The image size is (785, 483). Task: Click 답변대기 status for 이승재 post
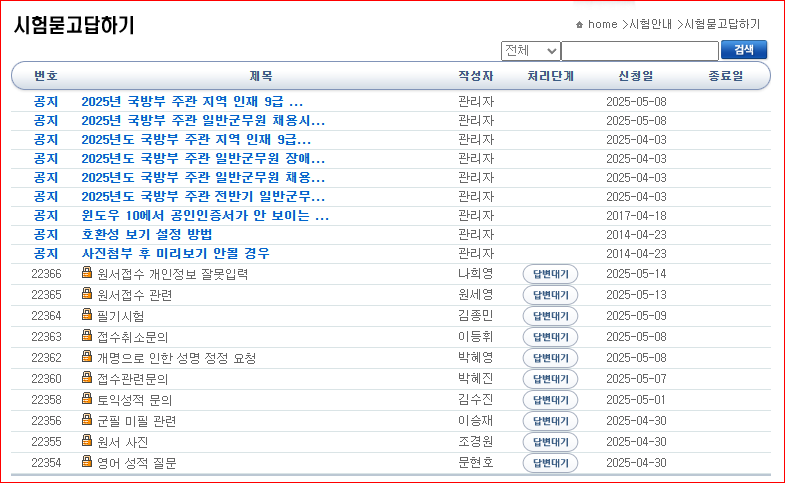pyautogui.click(x=550, y=421)
